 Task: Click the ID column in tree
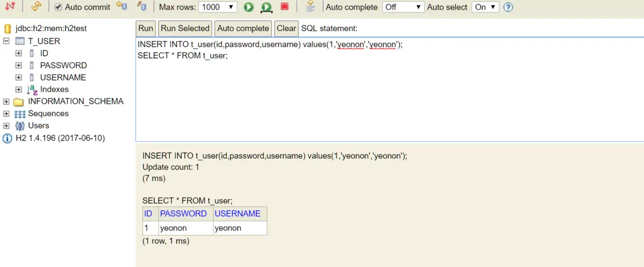click(44, 53)
